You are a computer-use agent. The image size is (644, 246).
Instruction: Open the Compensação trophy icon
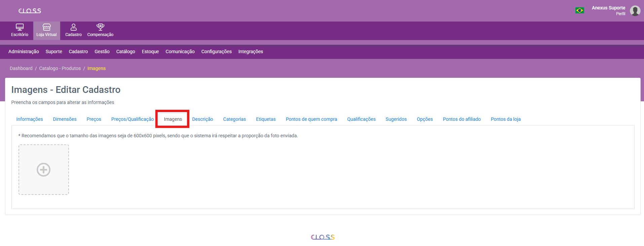tap(100, 27)
